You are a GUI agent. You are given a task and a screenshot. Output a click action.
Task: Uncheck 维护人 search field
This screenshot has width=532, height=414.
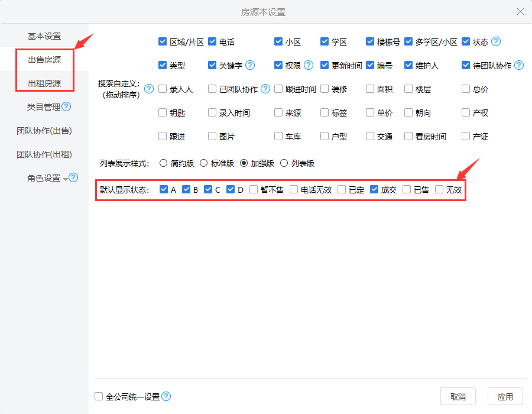[408, 65]
